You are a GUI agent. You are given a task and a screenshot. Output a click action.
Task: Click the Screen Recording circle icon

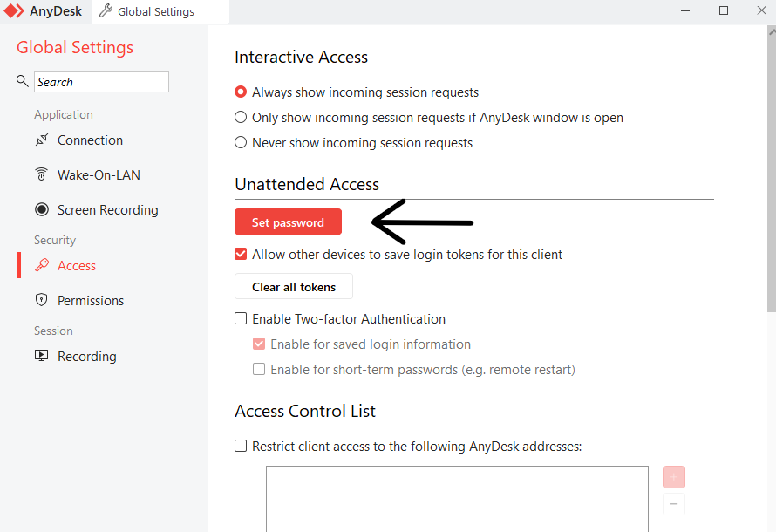42,210
